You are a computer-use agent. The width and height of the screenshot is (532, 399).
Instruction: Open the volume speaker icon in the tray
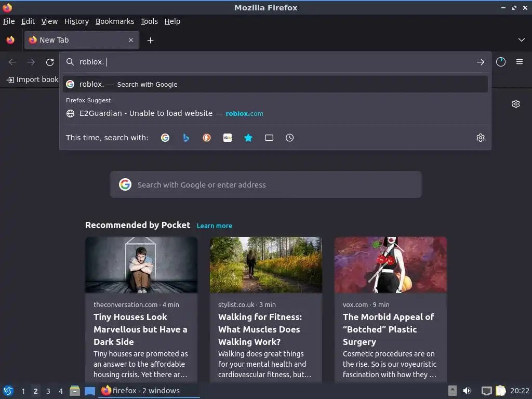tap(467, 391)
